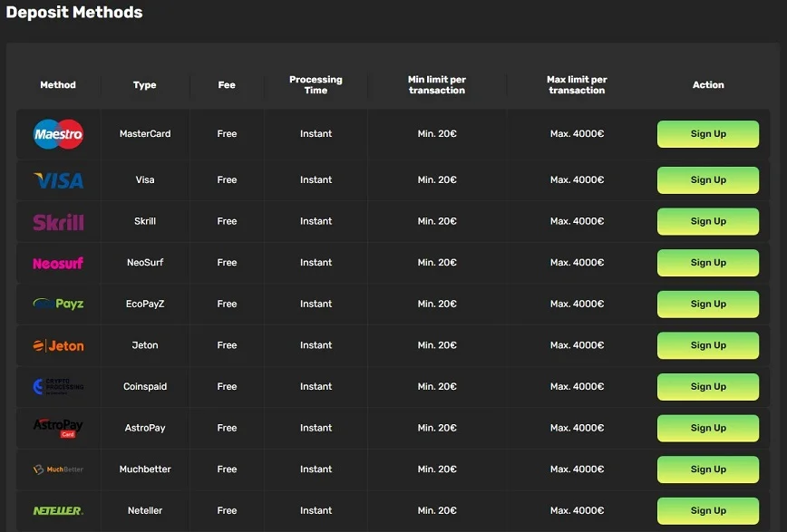This screenshot has width=787, height=532.
Task: Click the Neosurf logo icon
Action: coord(58,263)
